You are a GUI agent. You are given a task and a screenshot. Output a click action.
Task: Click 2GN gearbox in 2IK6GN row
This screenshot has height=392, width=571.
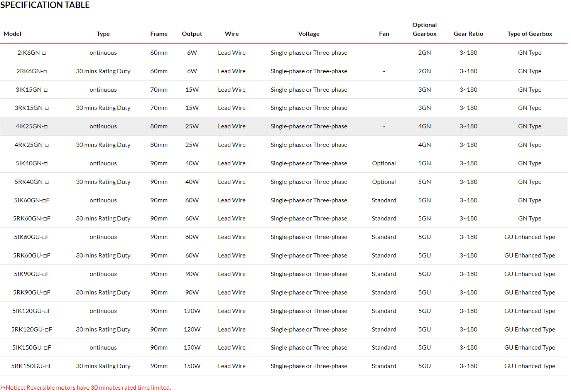point(424,53)
